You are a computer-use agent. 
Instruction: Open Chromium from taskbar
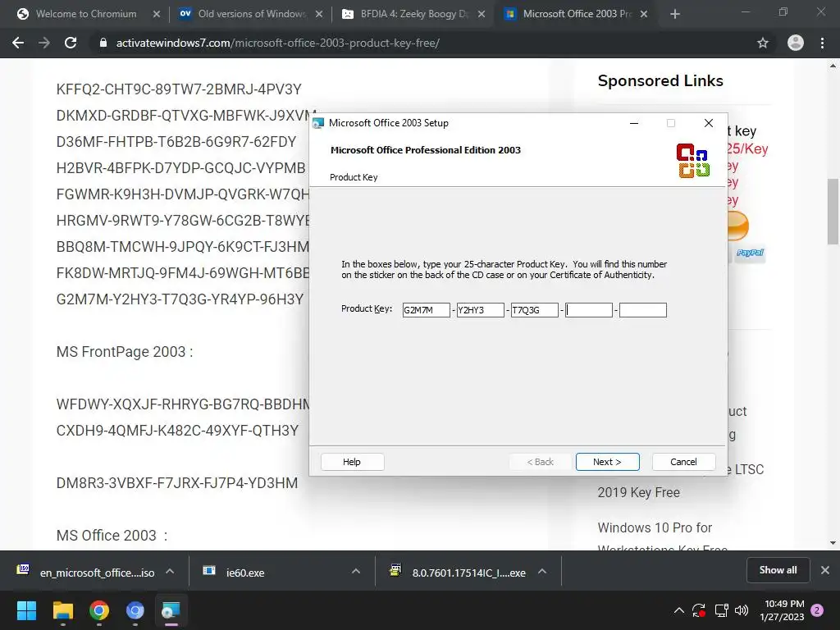135,610
